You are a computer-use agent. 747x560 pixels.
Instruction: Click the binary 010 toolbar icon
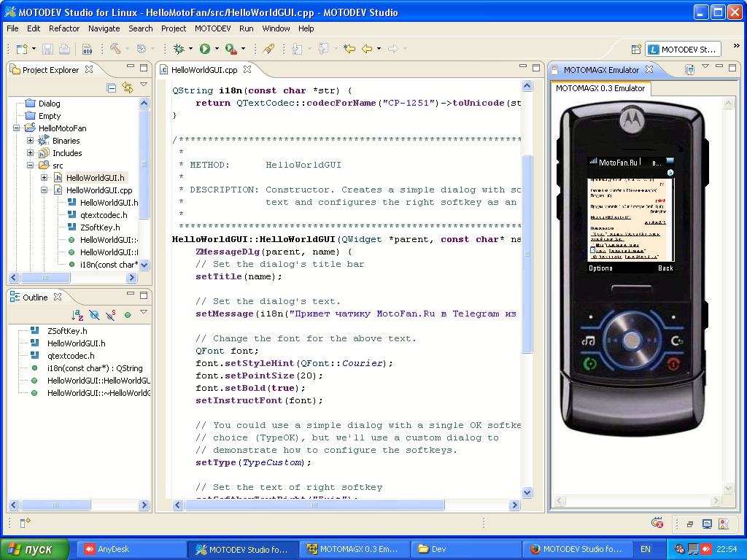point(88,49)
